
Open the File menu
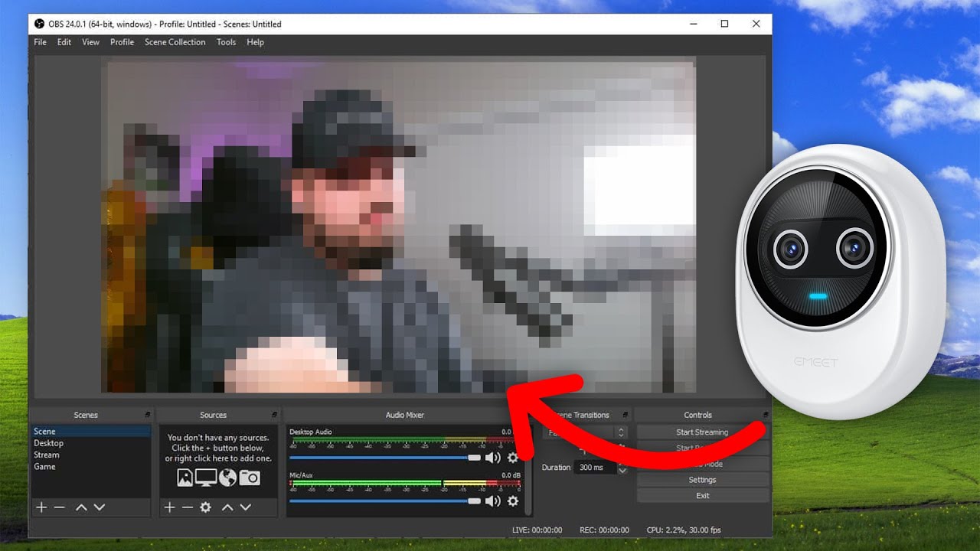coord(41,42)
